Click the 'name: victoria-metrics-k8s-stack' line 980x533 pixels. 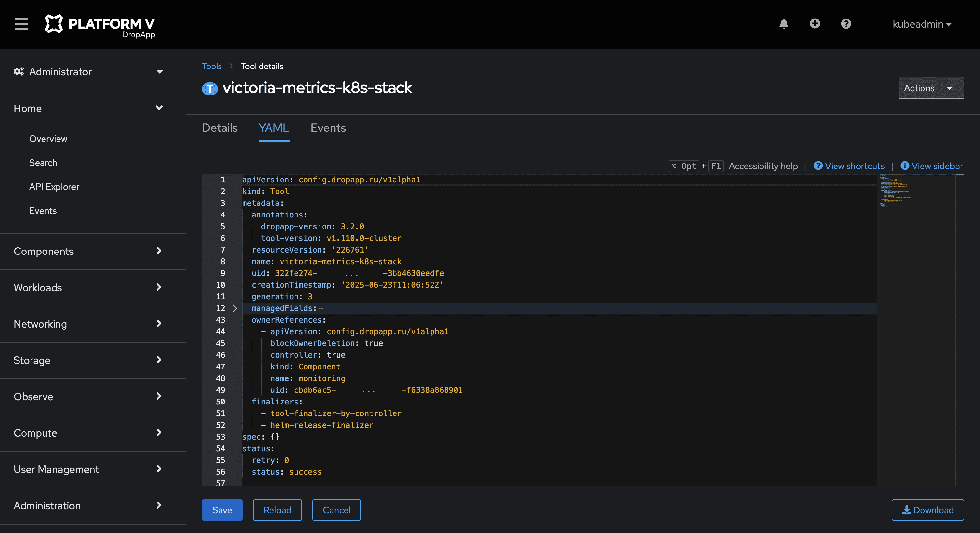326,262
